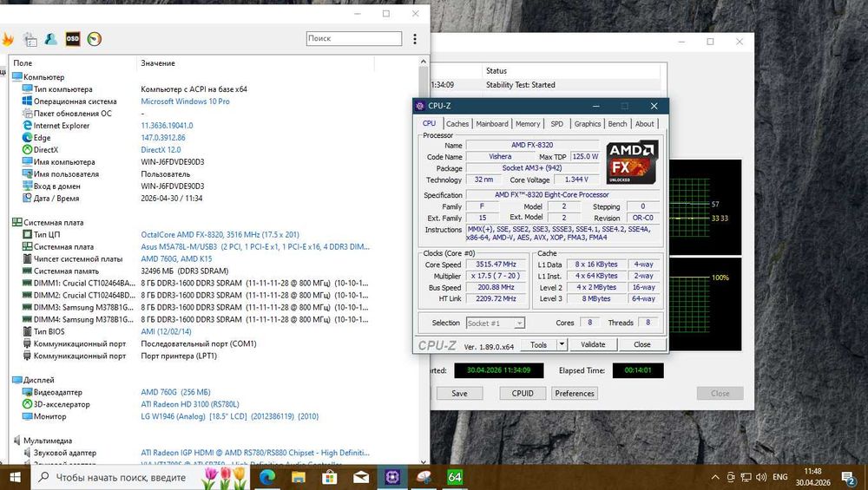Open the three-dot menu in AIDA64 window
Viewport: 868px width, 490px height.
coord(415,39)
